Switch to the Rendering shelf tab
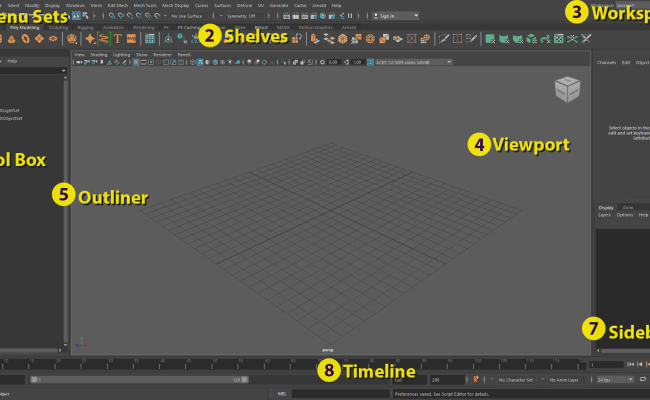 143,27
